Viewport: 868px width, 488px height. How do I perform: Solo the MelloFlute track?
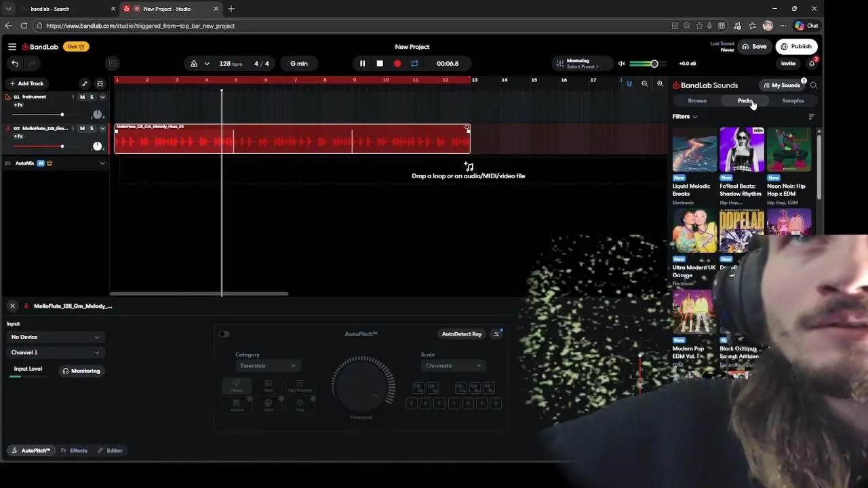[92, 128]
